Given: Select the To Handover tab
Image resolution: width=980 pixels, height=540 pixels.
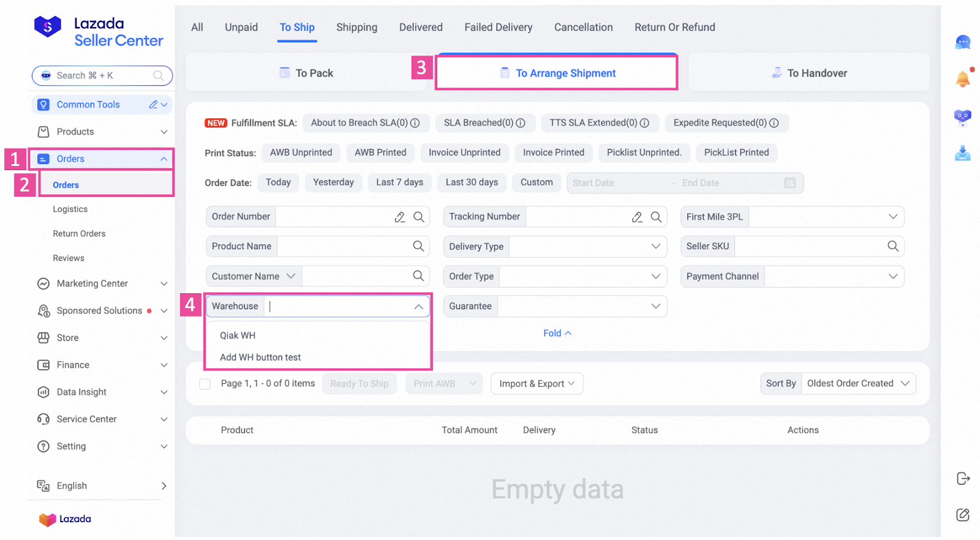Looking at the screenshot, I should point(809,73).
